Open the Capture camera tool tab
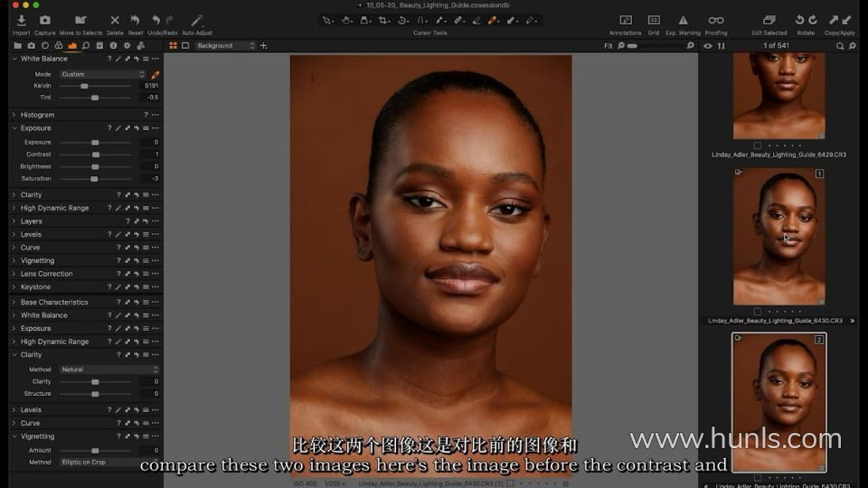Screen dimensions: 868x488 coord(32,46)
